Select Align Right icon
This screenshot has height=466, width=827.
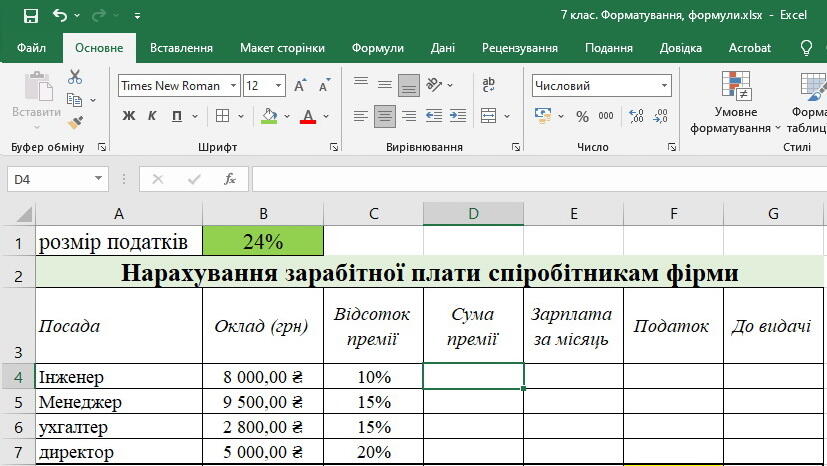(x=409, y=116)
